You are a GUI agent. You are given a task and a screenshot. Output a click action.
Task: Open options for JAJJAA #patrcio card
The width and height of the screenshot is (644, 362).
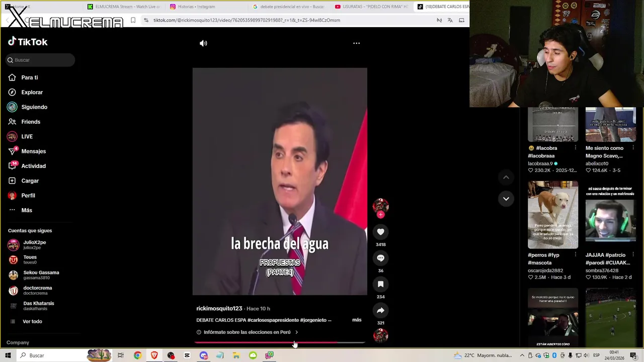click(x=633, y=255)
